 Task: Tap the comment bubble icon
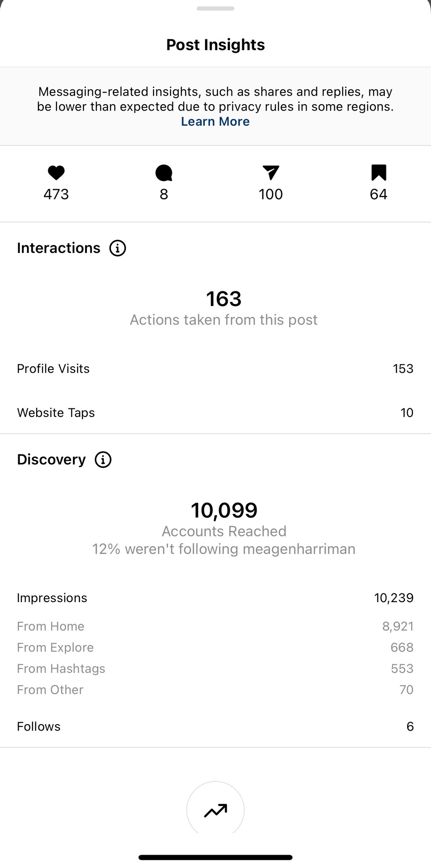pos(164,173)
